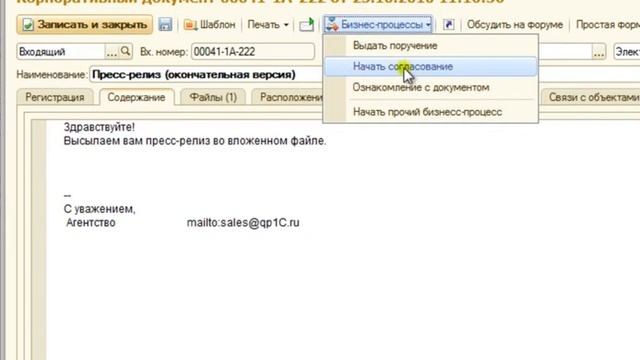The width and height of the screenshot is (640, 360).
Task: Click the 'Входящий' document type field
Action: [x=61, y=52]
